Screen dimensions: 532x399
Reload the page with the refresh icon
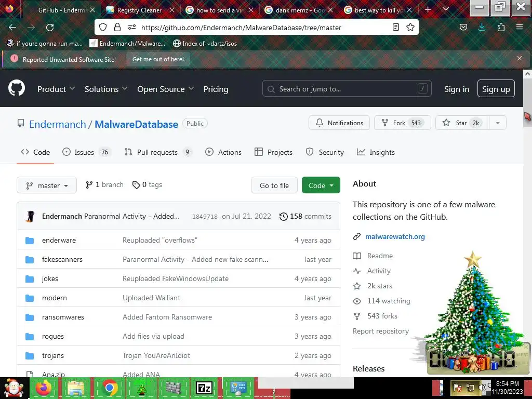[x=50, y=28]
